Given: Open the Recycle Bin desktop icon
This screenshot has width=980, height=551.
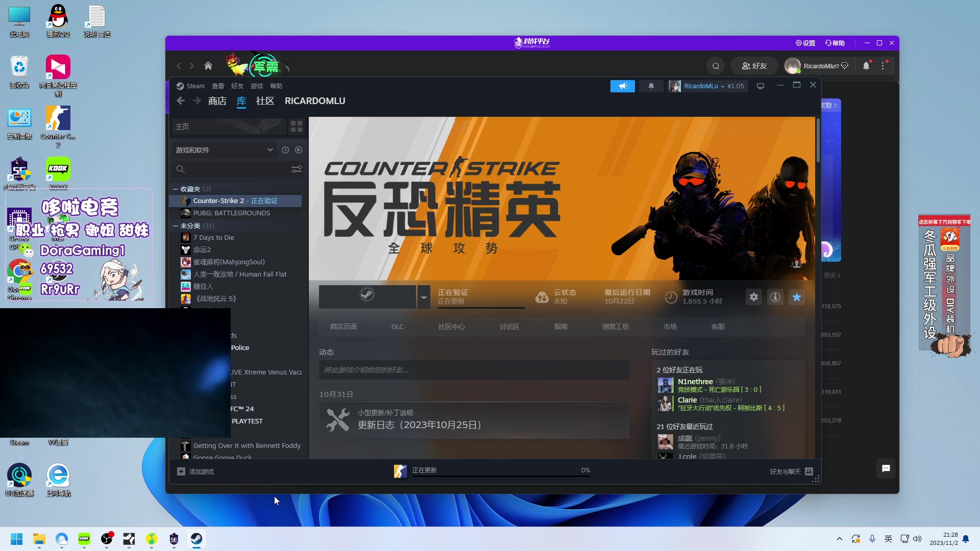Looking at the screenshot, I should point(19,72).
